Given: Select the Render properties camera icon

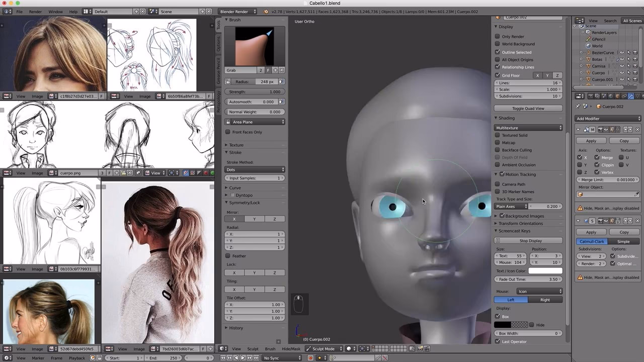Looking at the screenshot, I should coord(590,96).
